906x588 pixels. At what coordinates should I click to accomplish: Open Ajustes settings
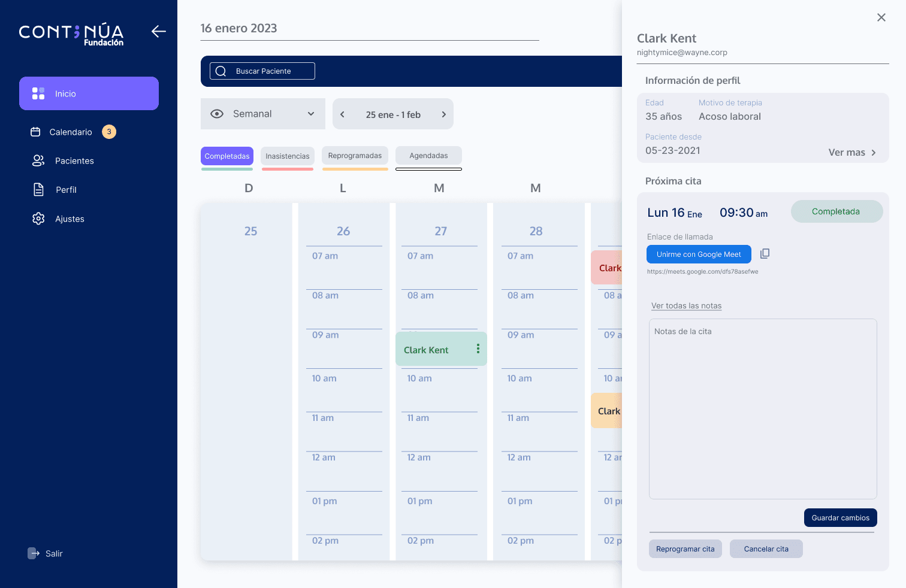tap(70, 219)
